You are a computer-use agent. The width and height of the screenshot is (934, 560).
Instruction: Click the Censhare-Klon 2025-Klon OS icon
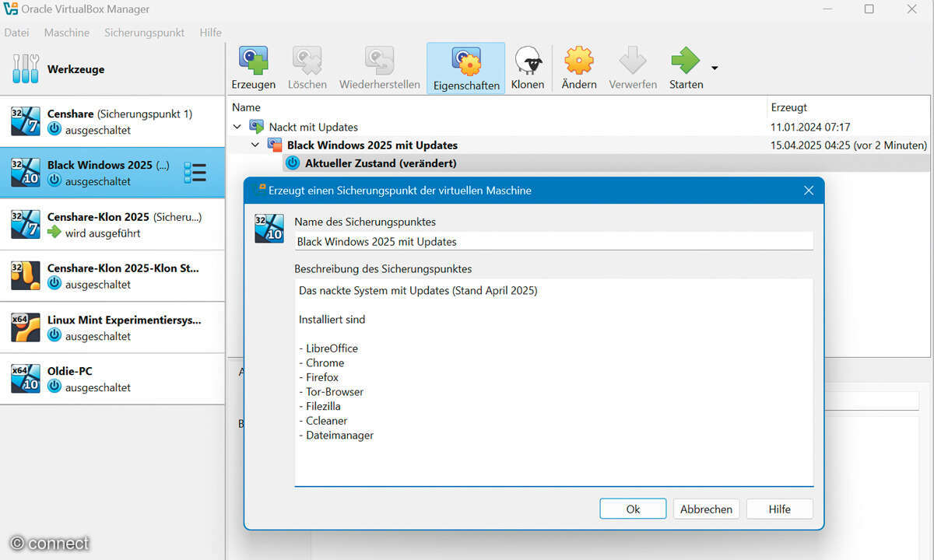tap(26, 276)
